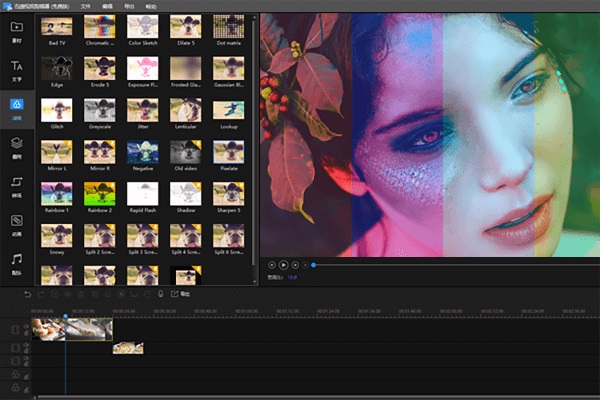Open the 文件 (File) menu
Screen dimensions: 600x400
(x=86, y=6)
